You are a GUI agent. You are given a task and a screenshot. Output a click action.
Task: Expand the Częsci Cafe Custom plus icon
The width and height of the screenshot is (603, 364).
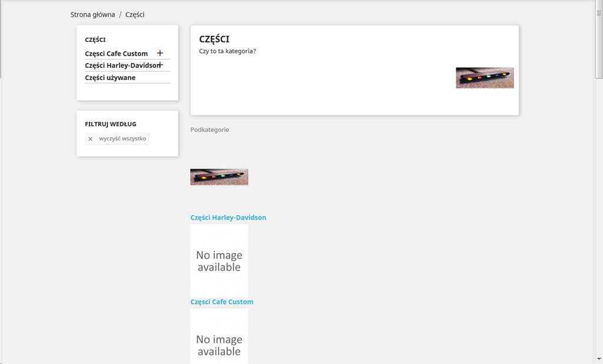point(160,53)
